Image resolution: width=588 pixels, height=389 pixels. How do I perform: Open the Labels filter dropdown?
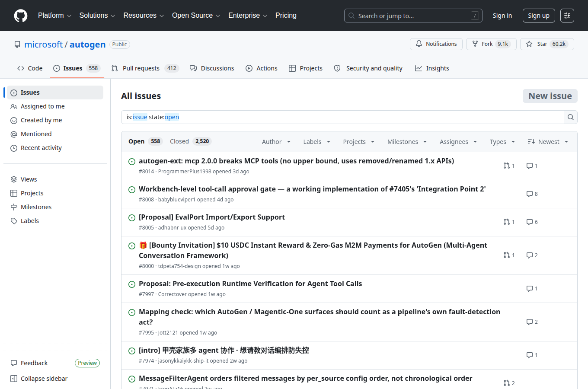pos(317,142)
